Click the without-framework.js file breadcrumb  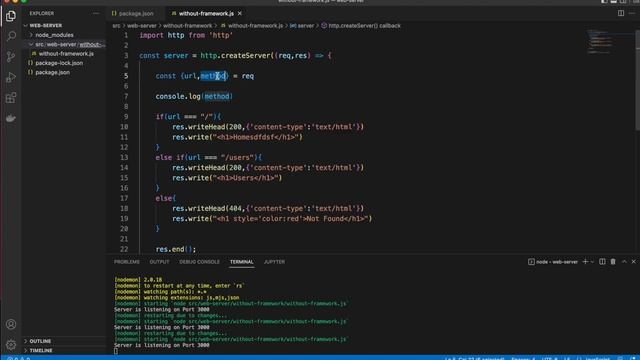click(252, 26)
